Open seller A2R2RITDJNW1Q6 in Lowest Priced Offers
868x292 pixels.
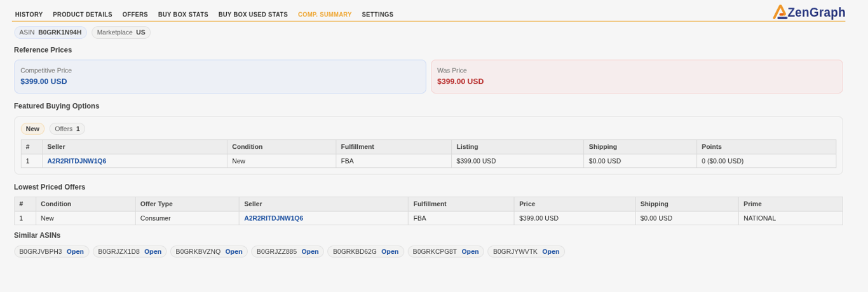[x=274, y=218]
